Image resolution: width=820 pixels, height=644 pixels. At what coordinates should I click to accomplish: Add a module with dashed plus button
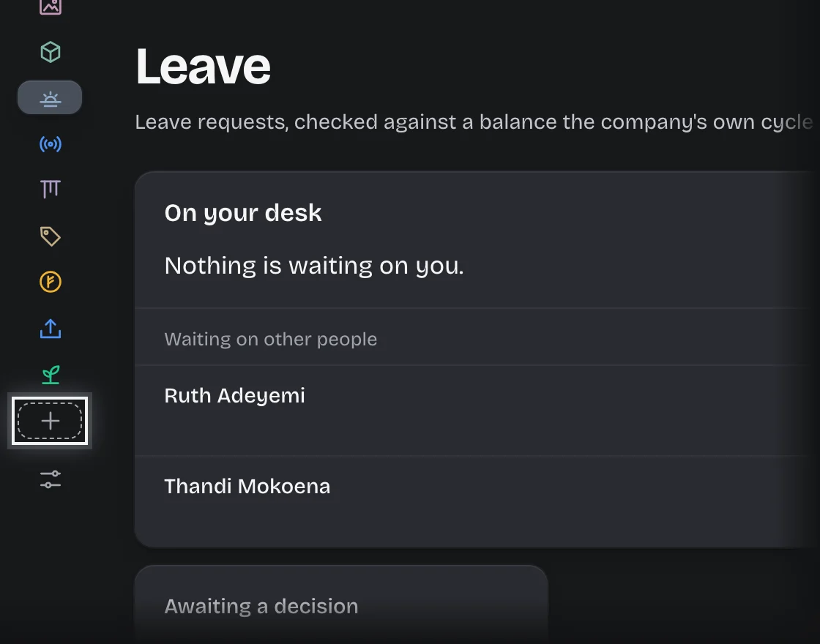click(50, 421)
